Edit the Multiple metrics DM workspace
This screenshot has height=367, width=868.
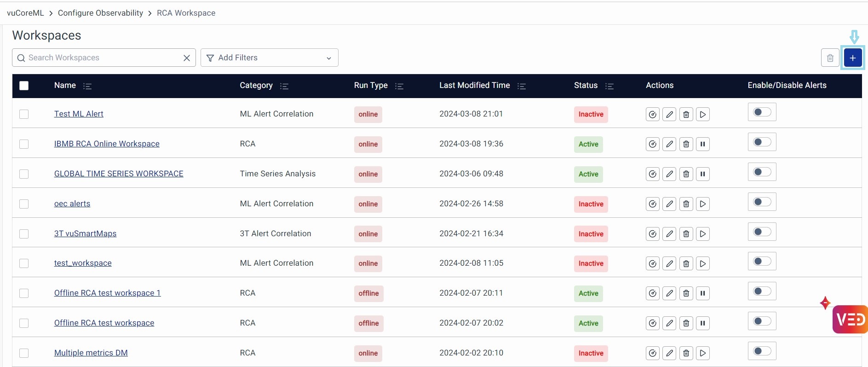(x=669, y=353)
